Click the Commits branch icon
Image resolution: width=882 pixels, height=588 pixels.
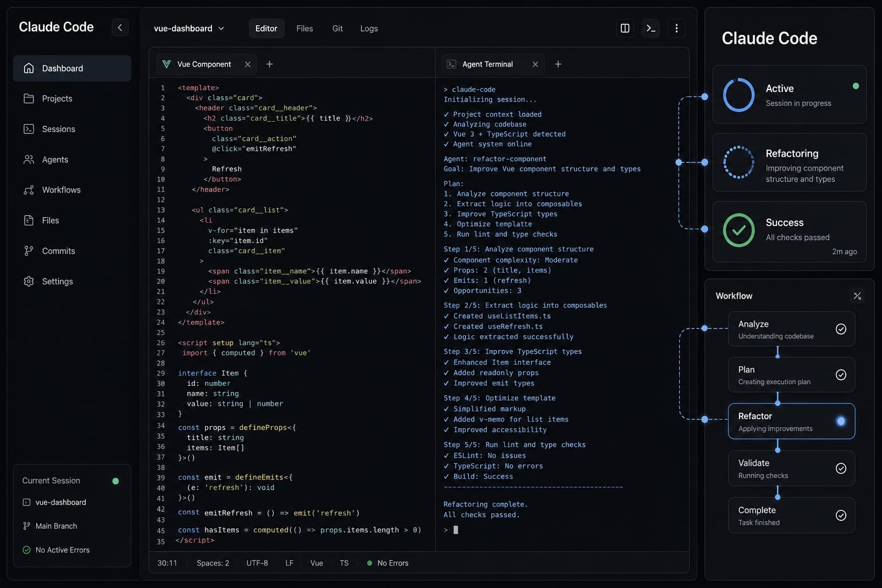click(29, 251)
